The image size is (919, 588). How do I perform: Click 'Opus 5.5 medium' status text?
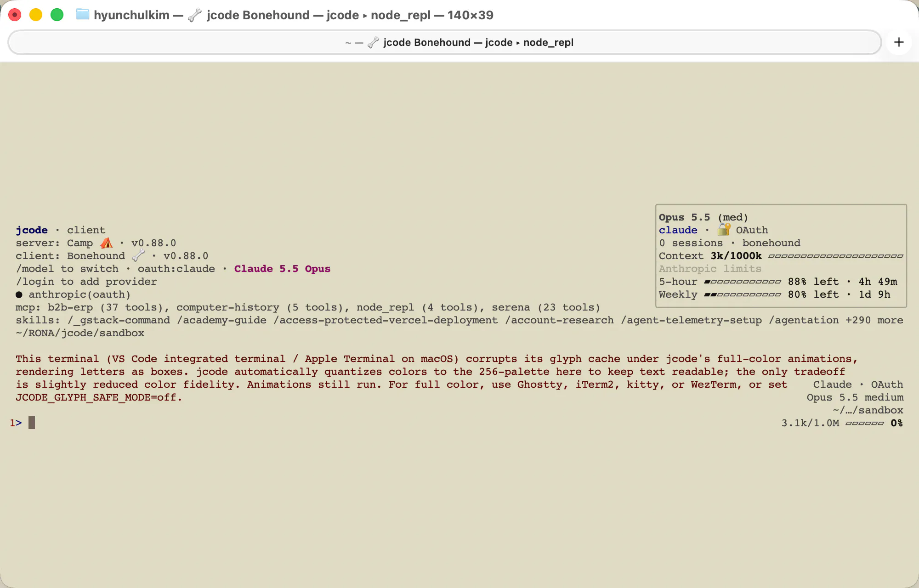[855, 397]
